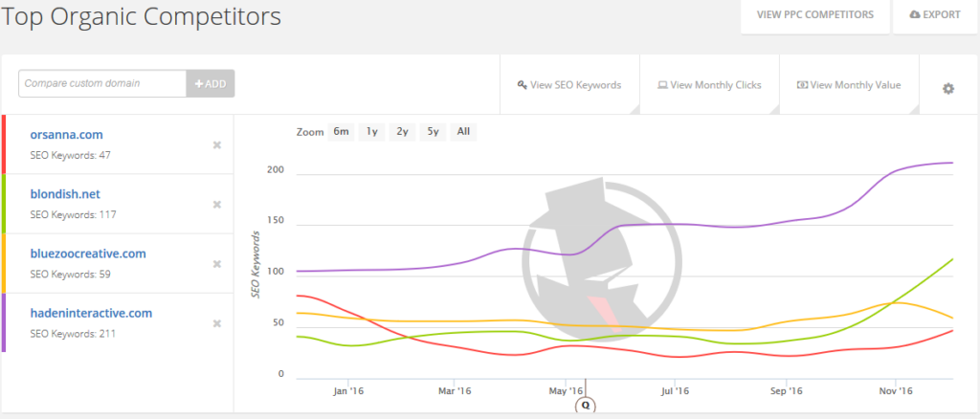980x419 pixels.
Task: Click the Nov '16 axis label
Action: point(896,391)
